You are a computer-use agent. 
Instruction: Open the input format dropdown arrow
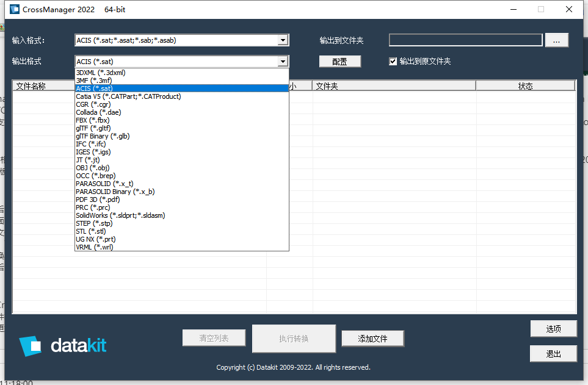pyautogui.click(x=283, y=40)
